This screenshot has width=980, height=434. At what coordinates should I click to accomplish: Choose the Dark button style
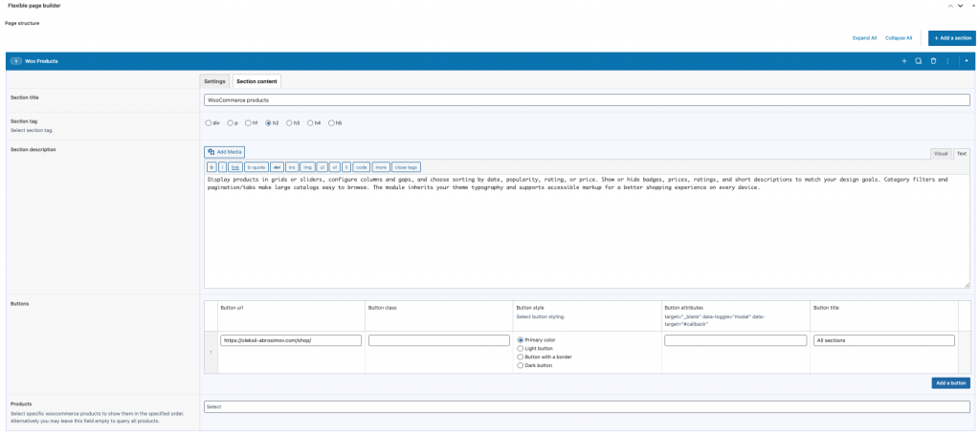pos(521,365)
